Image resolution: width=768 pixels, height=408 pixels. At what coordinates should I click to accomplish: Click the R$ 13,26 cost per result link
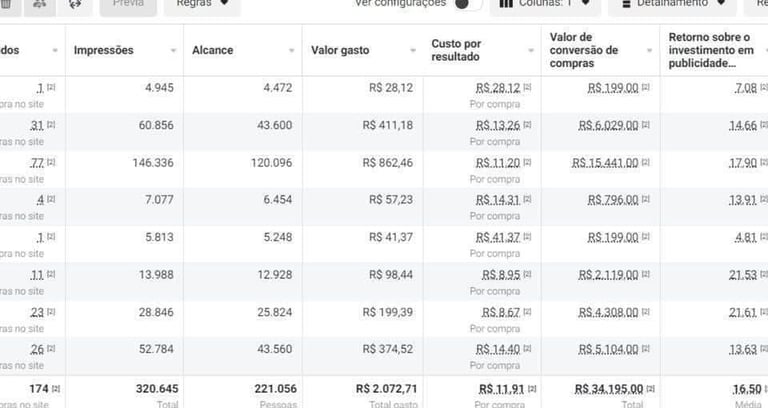499,125
